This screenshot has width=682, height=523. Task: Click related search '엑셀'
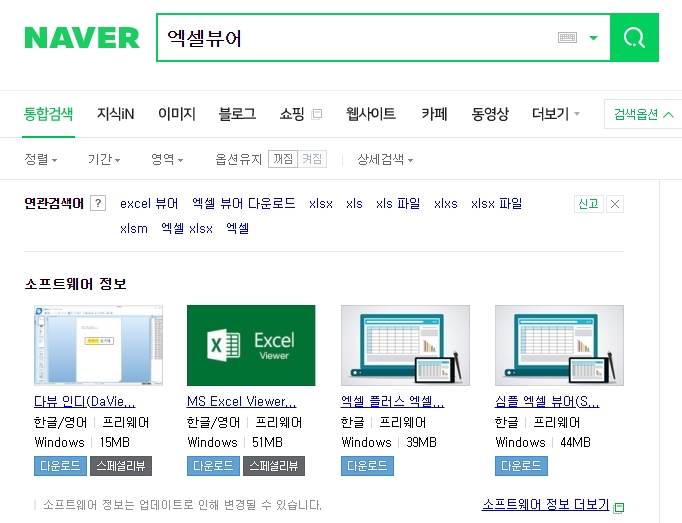pyautogui.click(x=237, y=228)
